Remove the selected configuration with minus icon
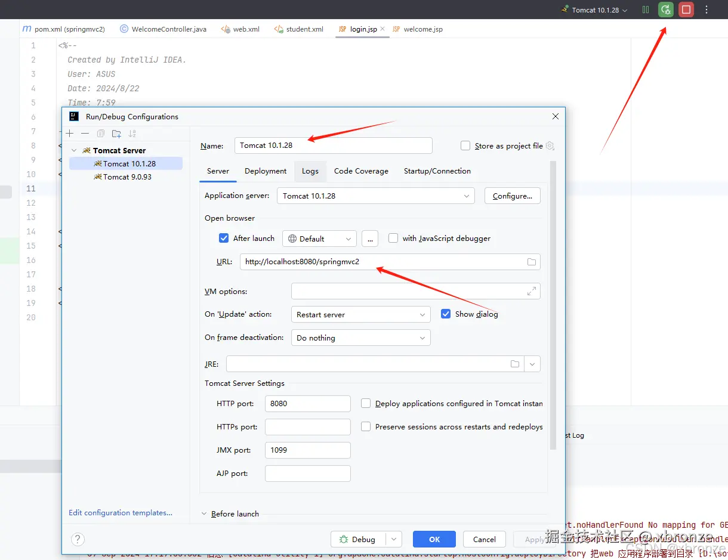Viewport: 728px width, 560px height. tap(85, 134)
